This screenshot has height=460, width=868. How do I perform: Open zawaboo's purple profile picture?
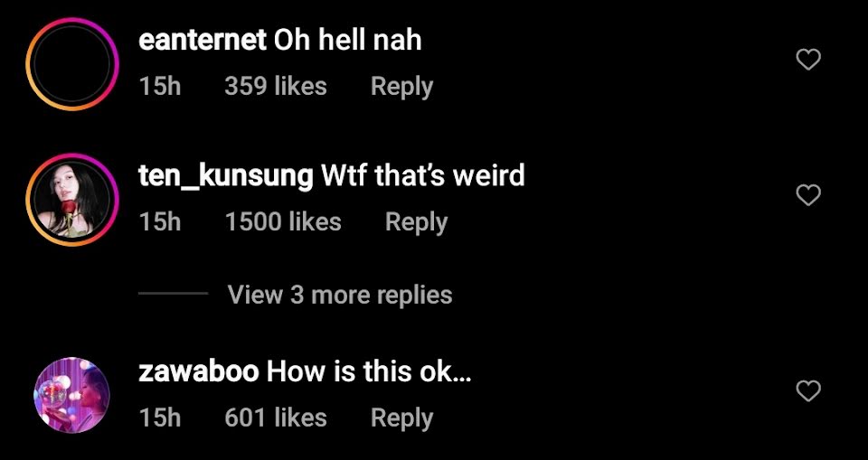(72, 395)
